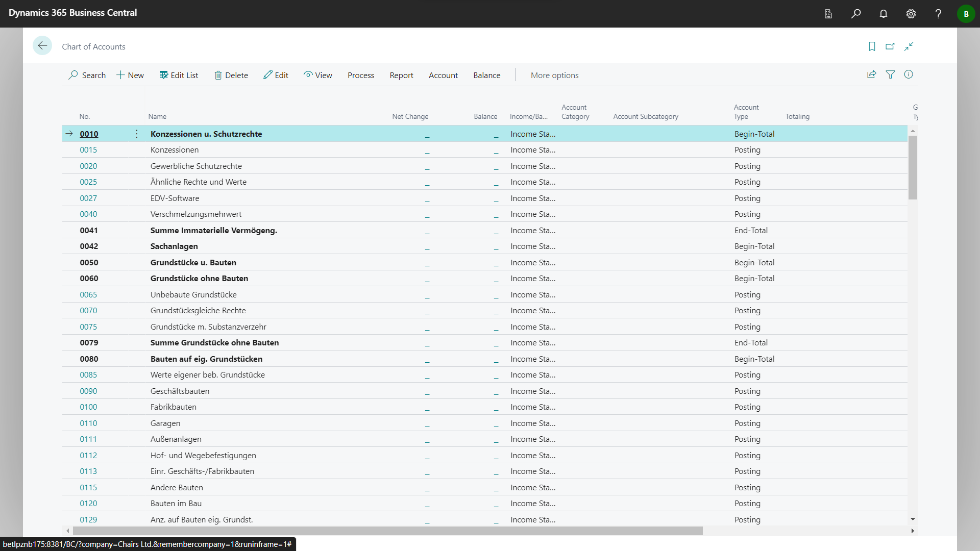
Task: Search the chart of accounts list
Action: pyautogui.click(x=87, y=75)
